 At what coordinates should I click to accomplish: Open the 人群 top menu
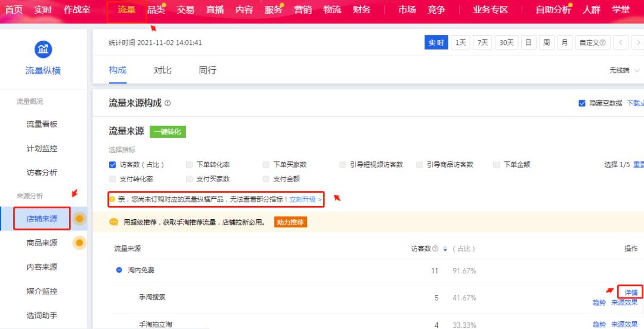(x=592, y=10)
